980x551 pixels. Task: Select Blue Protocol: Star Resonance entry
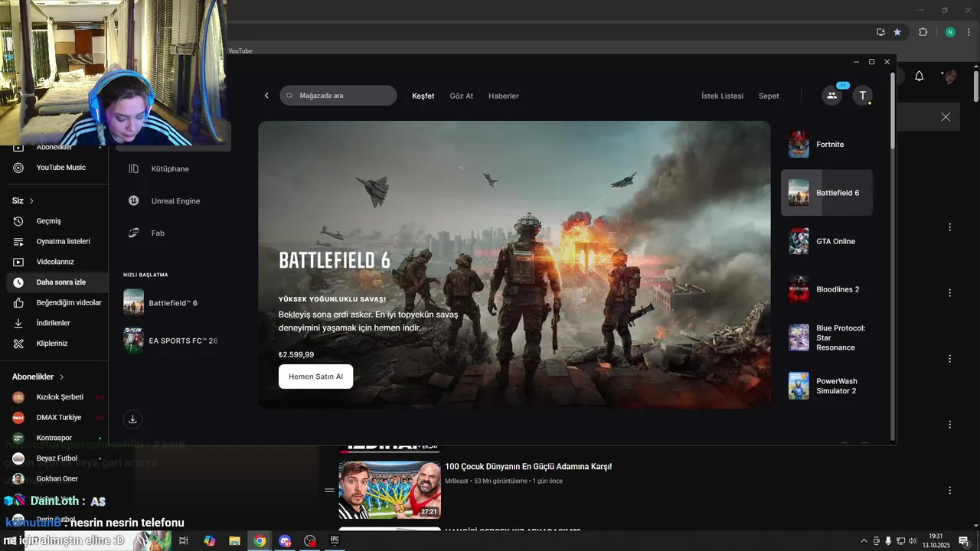tap(827, 337)
